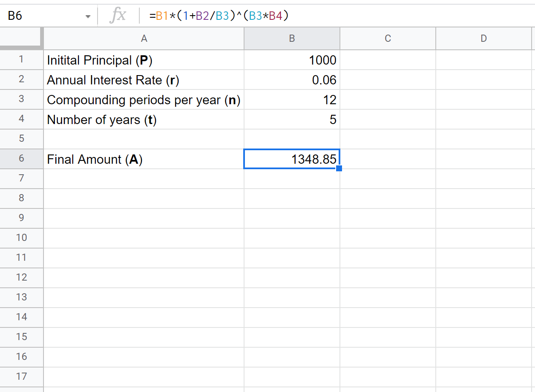
Task: Click inside the Name Box showing B6
Action: (x=42, y=15)
